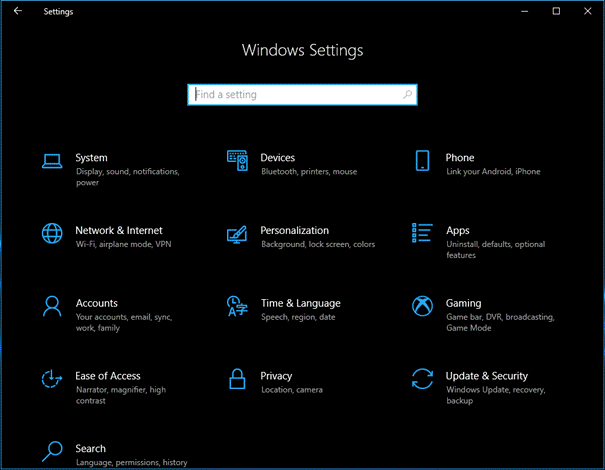Screen dimensions: 605x470
Task: Open Network & Internet globe icon
Action: pos(52,233)
